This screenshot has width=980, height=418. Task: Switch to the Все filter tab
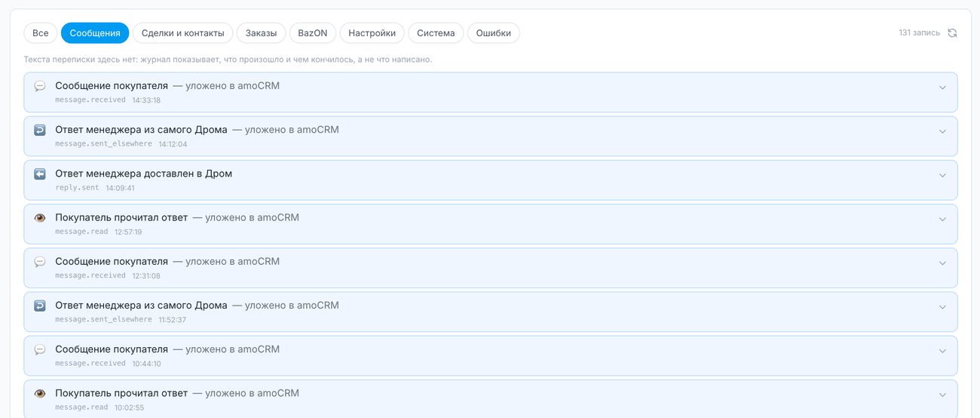(41, 33)
